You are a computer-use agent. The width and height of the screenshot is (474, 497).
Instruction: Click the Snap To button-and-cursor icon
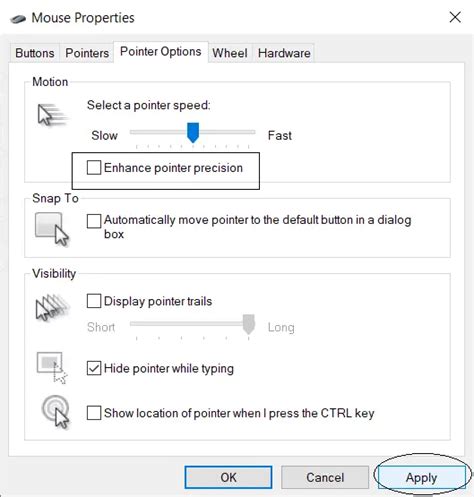coord(52,229)
